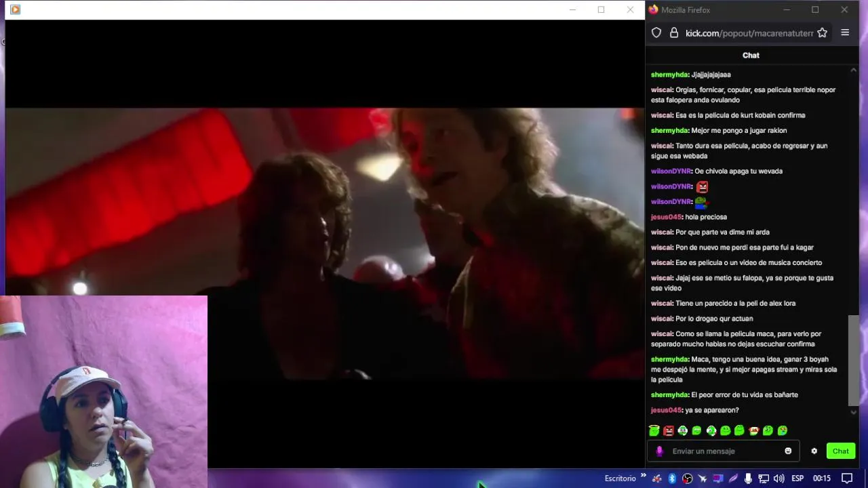Click wilsonDYNR on 'Oe chivola apaga' message
The image size is (868, 488).
click(x=671, y=171)
